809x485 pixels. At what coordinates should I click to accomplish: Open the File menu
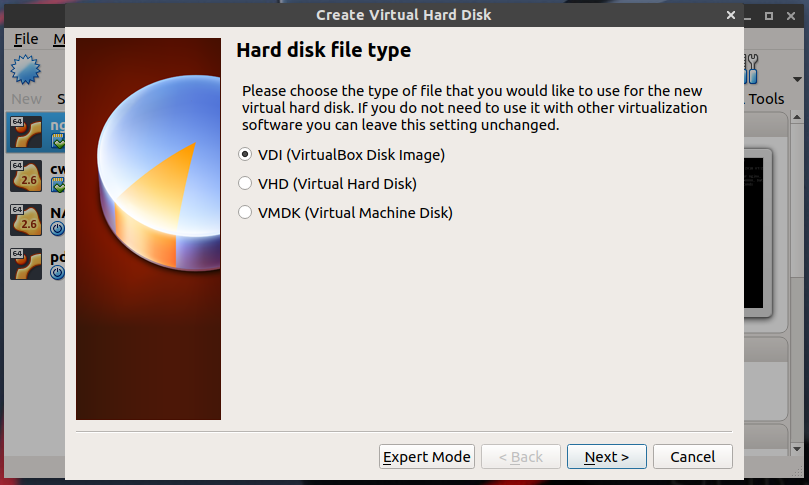tap(26, 39)
